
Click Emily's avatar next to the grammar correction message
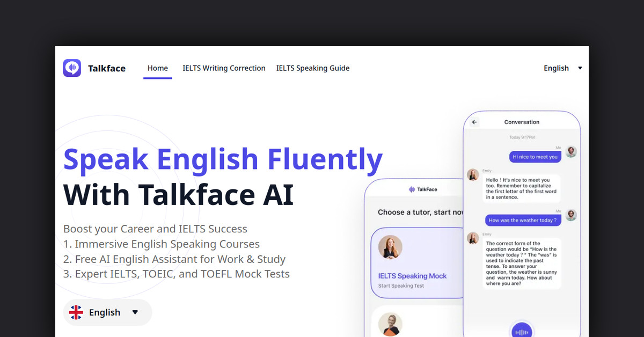473,238
